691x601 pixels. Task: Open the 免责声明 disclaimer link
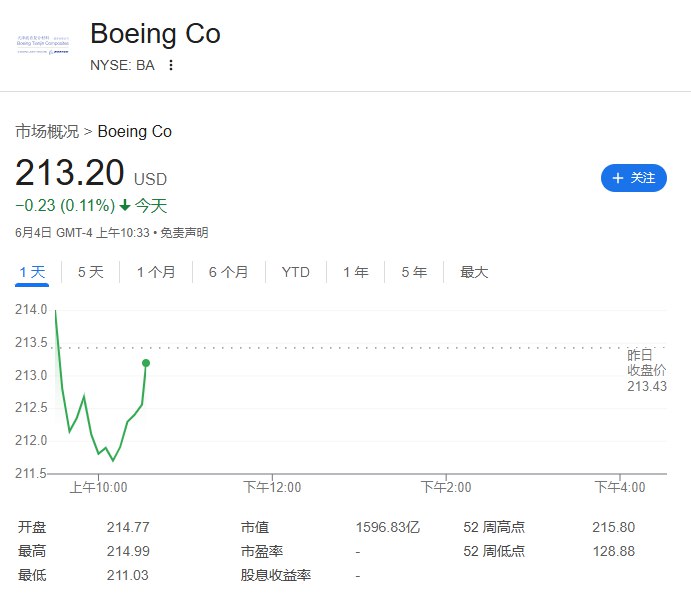pyautogui.click(x=184, y=233)
